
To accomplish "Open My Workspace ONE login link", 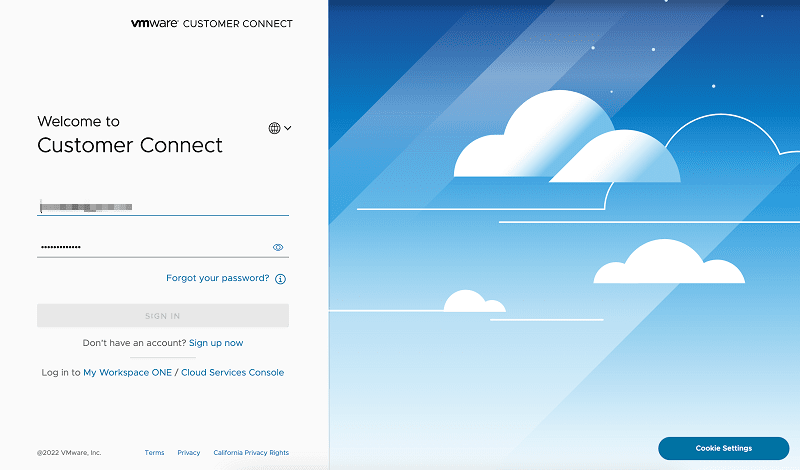I will point(128,373).
